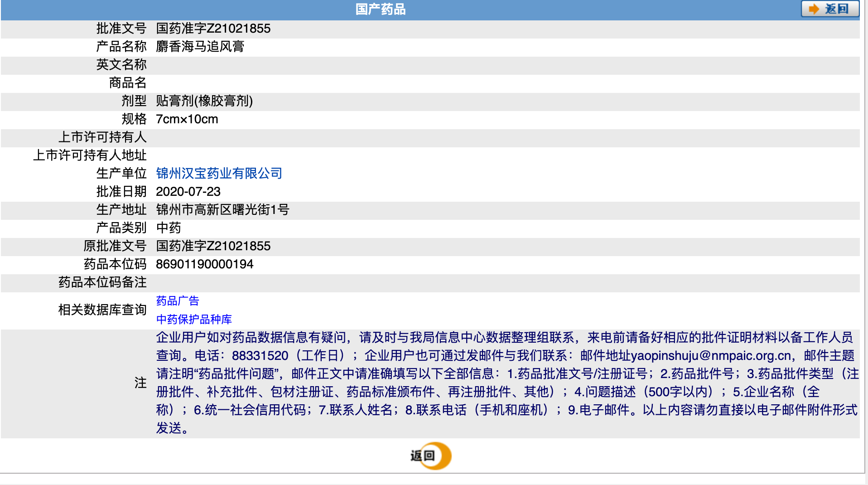The image size is (868, 485).
Task: Select drug code 86901190000194
Action: [x=204, y=264]
